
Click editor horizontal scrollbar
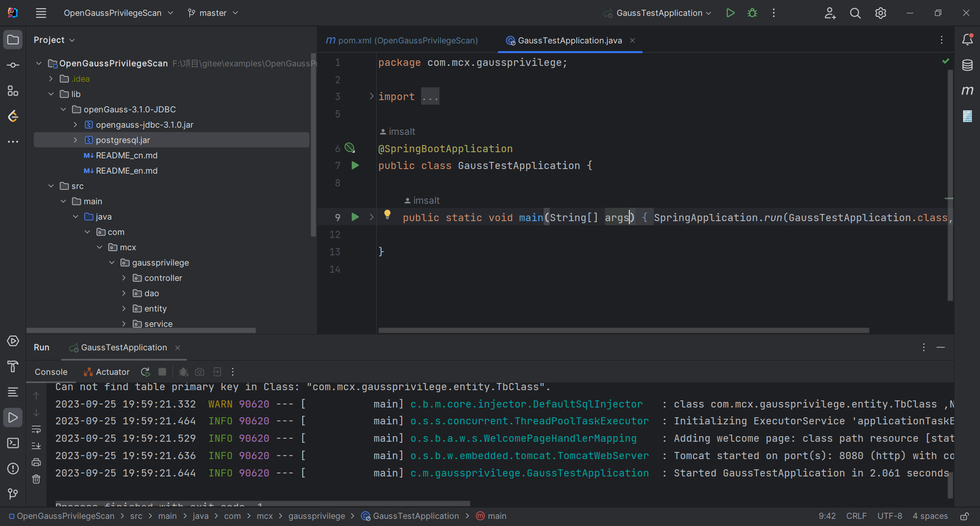click(624, 330)
